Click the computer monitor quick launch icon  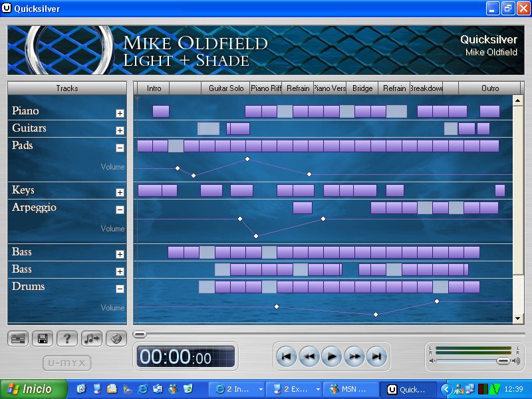(97, 389)
